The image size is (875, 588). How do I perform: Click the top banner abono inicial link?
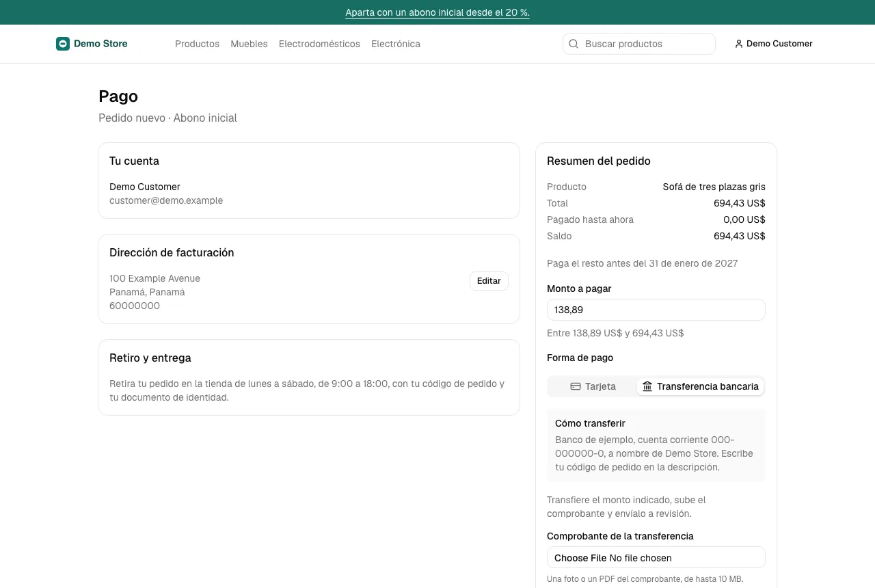tap(437, 12)
